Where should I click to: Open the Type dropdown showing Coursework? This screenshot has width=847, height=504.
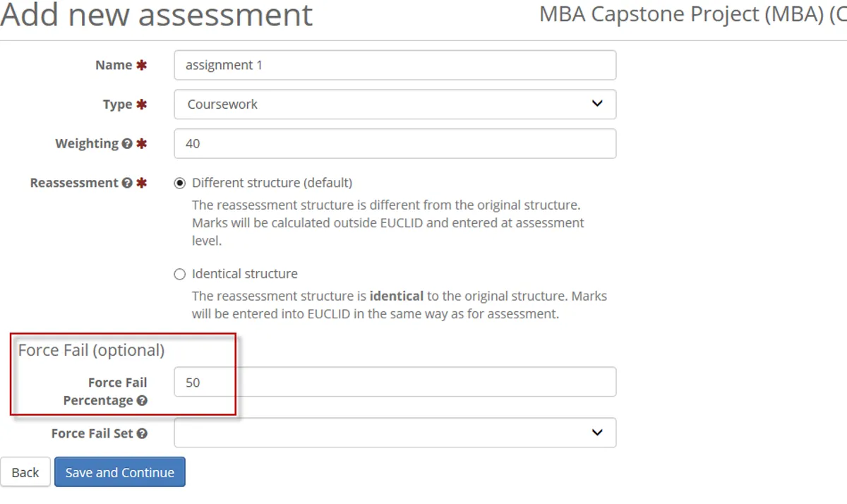[395, 104]
